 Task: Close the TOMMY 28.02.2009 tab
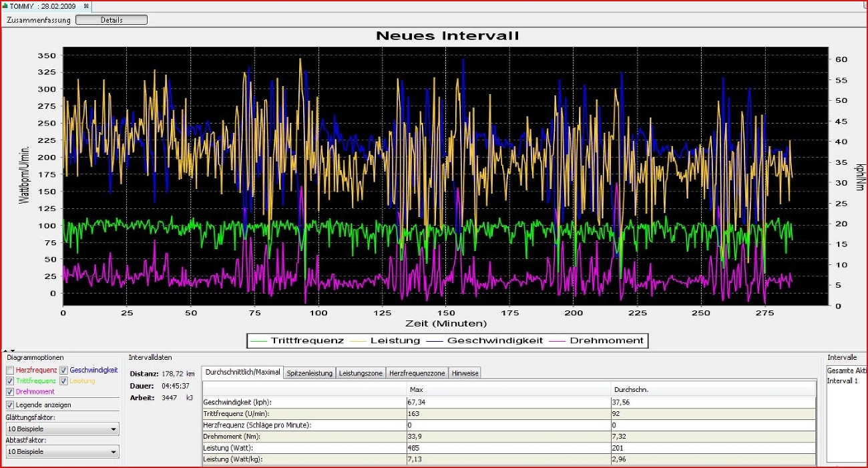tap(86, 6)
